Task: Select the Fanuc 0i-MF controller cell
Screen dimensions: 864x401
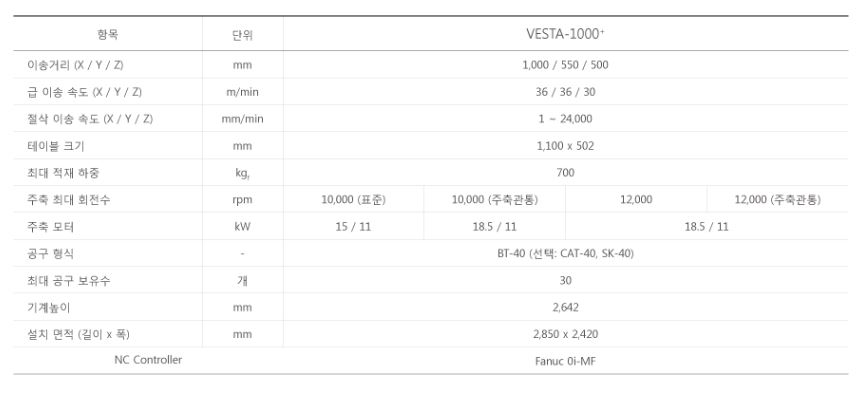Action: (x=565, y=362)
